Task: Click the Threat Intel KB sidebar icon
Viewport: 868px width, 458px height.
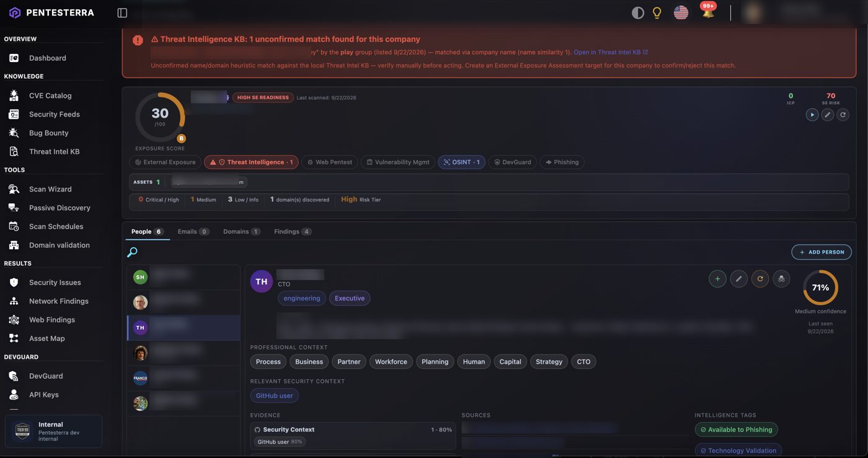Action: point(14,151)
